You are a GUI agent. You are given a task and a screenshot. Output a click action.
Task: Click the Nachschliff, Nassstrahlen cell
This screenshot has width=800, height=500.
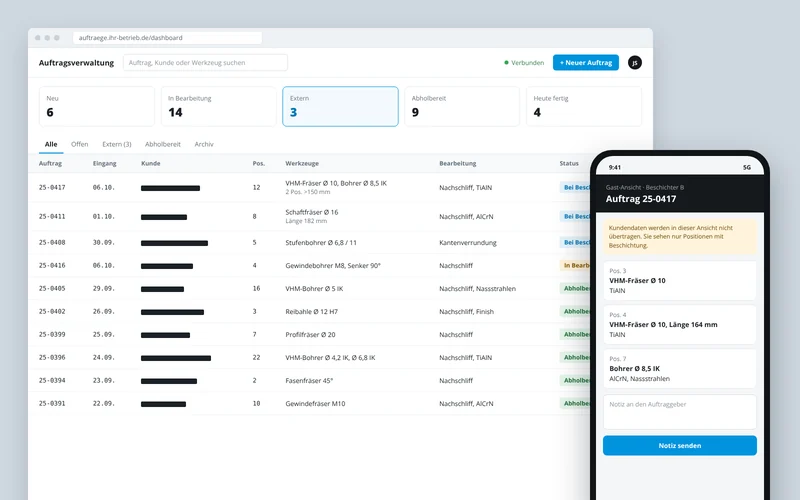click(x=478, y=288)
